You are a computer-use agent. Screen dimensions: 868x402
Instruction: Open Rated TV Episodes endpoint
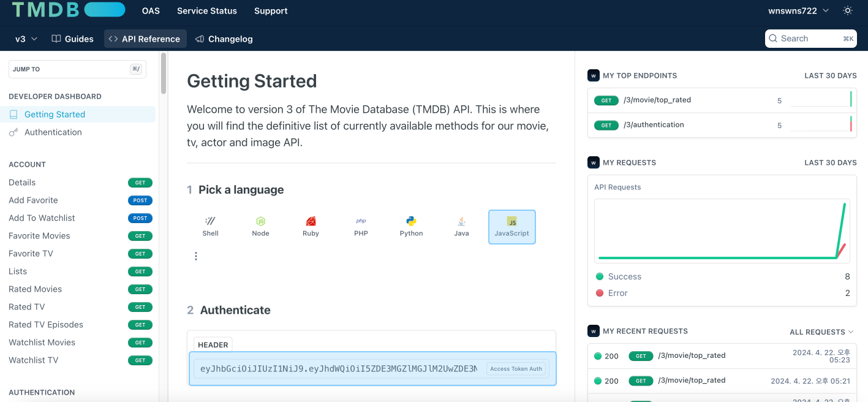[80, 325]
